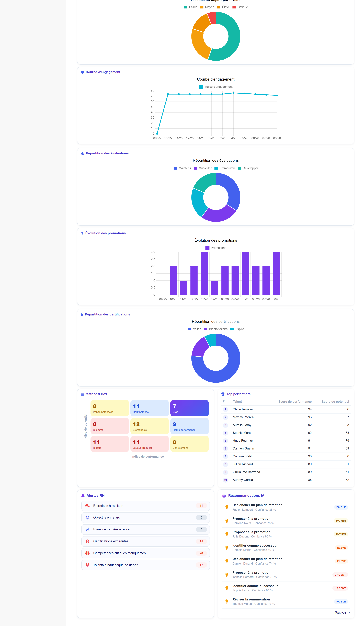Toggle the Faible legend item in risk chart
This screenshot has height=626, width=364.
coord(191,7)
